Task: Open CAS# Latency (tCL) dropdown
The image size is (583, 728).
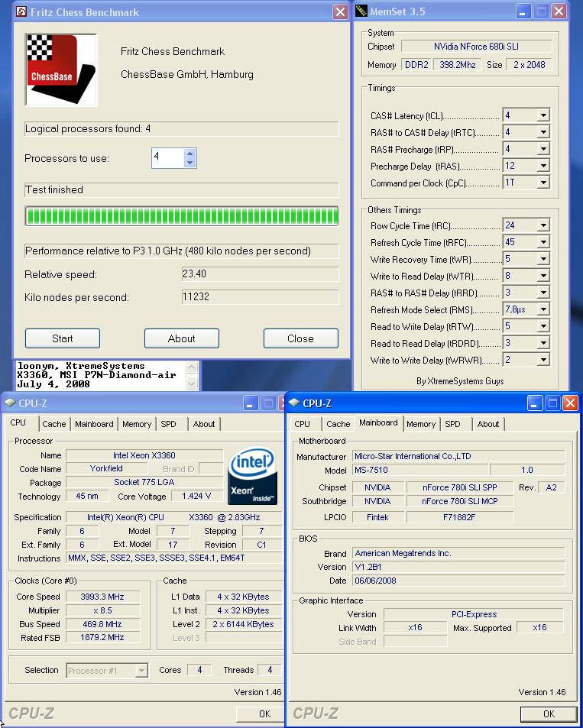Action: [543, 115]
